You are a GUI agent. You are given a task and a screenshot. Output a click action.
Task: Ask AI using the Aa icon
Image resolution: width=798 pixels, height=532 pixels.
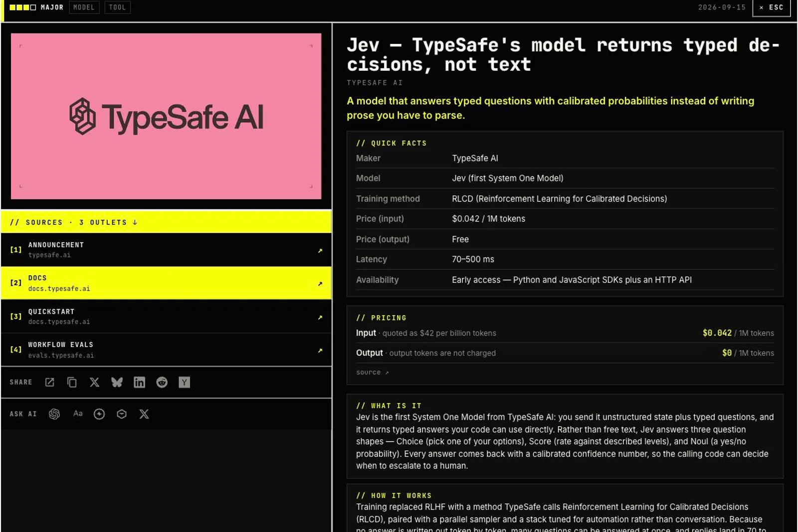pyautogui.click(x=78, y=413)
